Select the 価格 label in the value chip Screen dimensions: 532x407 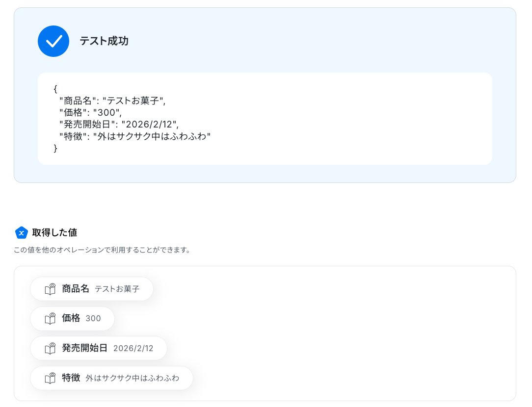point(71,318)
